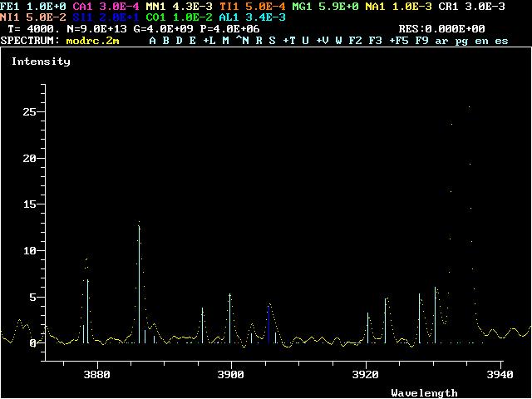532x399 pixels.
Task: Click the yellow NA1 element label
Action: click(x=375, y=7)
